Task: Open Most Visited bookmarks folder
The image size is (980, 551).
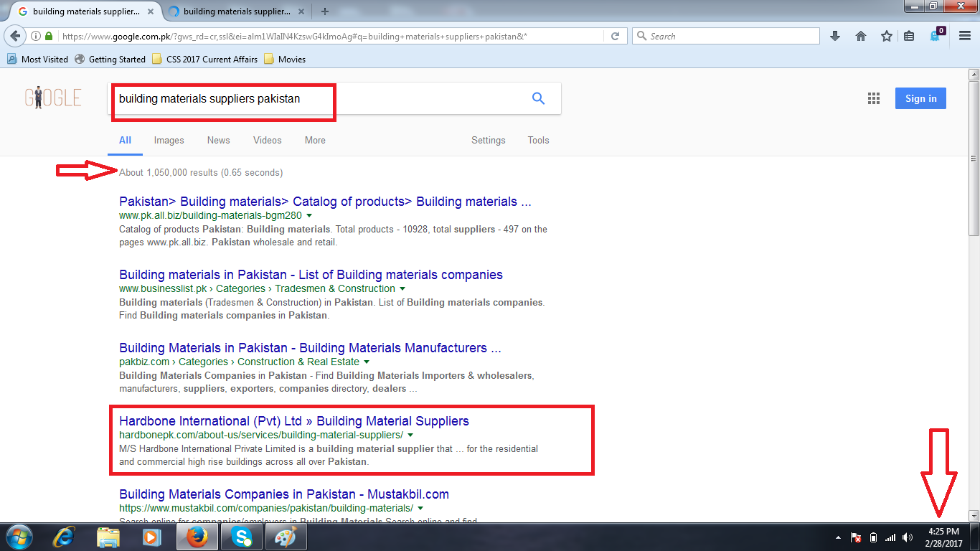Action: pyautogui.click(x=37, y=60)
